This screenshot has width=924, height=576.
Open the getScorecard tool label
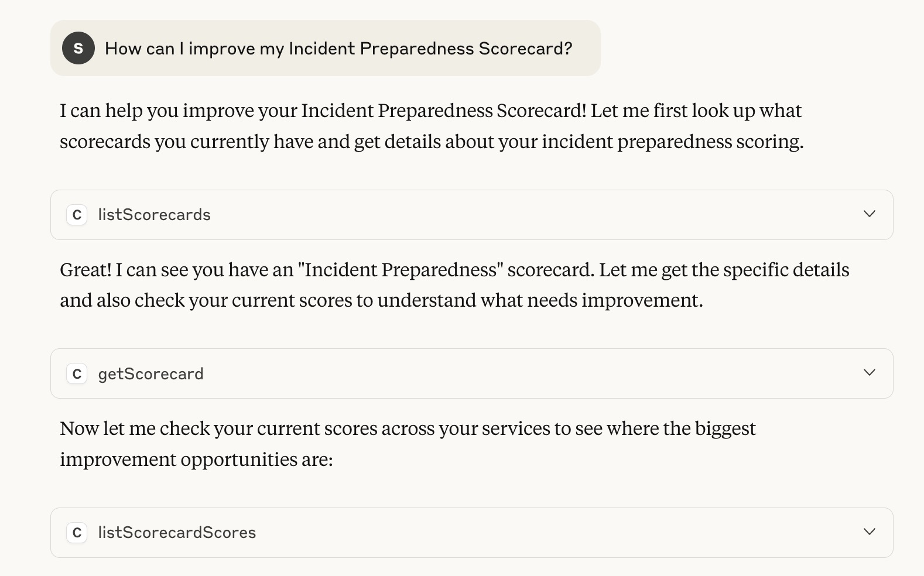pyautogui.click(x=150, y=374)
